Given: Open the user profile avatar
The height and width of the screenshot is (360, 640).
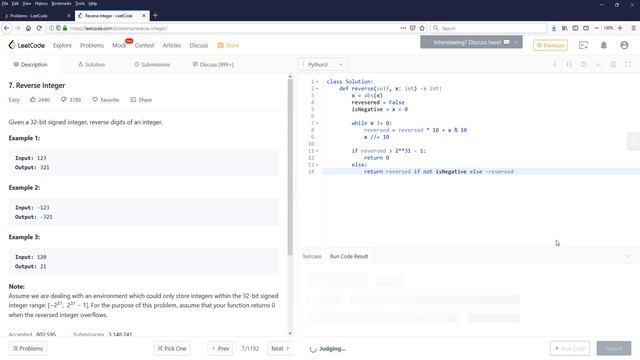Looking at the screenshot, I should point(624,45).
